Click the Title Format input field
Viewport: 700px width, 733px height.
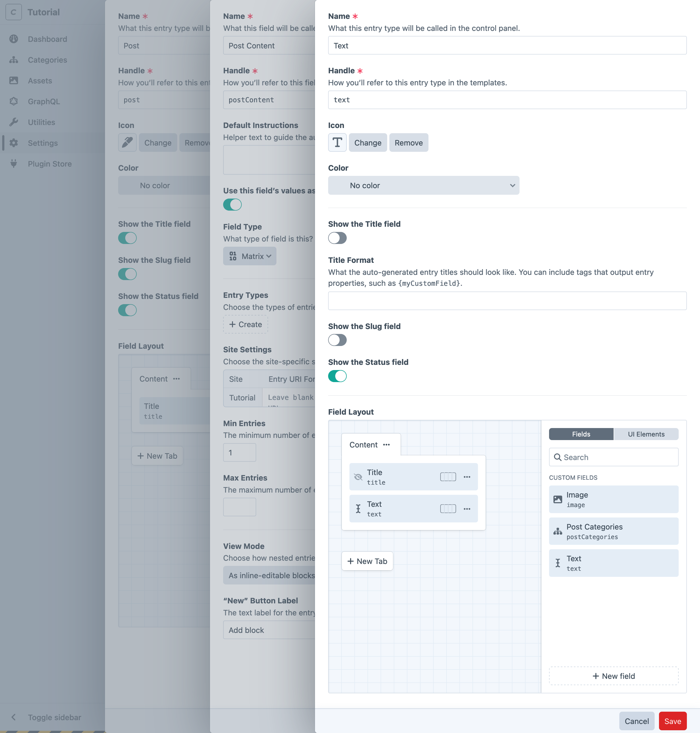tap(507, 300)
